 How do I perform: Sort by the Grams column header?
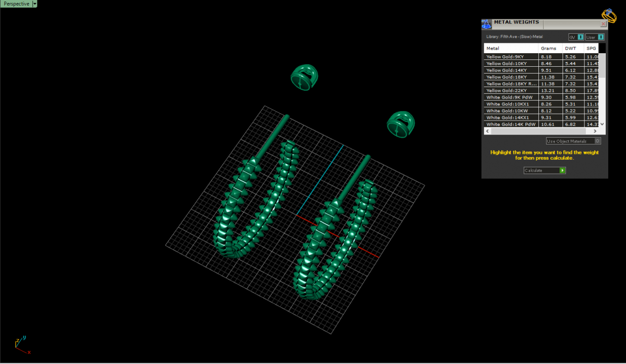[x=550, y=48]
